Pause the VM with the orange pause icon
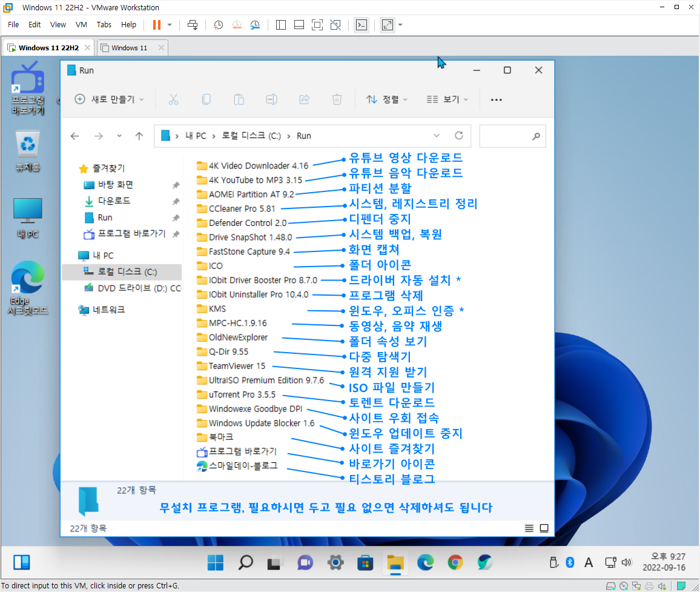The width and height of the screenshot is (700, 592). [x=156, y=25]
